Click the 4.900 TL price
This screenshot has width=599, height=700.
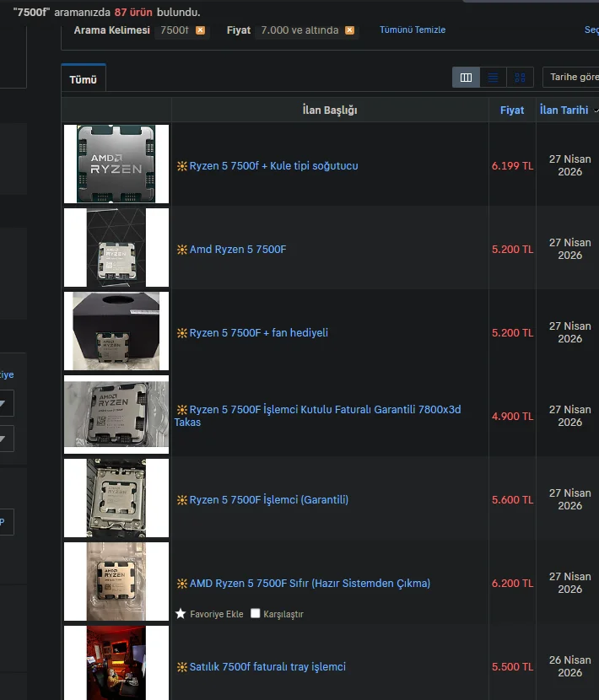[512, 416]
